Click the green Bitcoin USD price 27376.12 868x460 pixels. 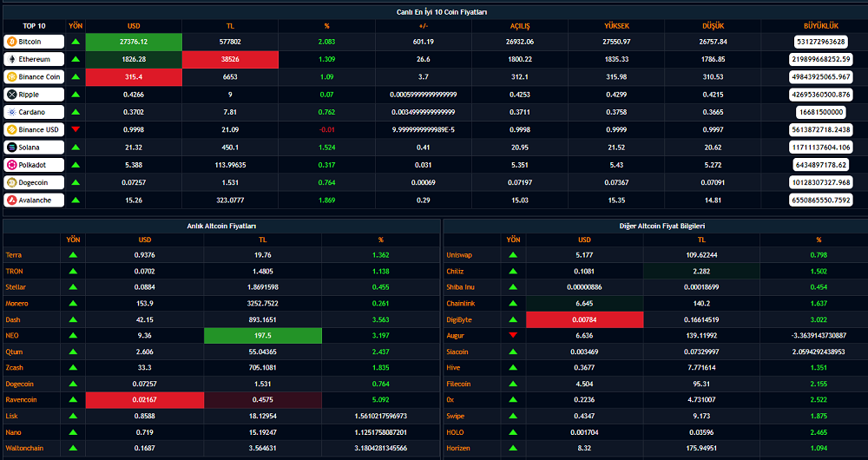pyautogui.click(x=134, y=42)
